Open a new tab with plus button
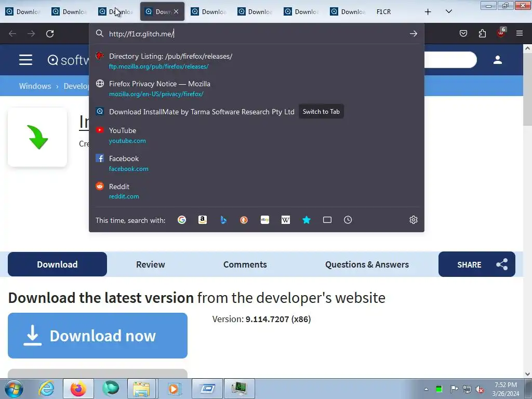Image resolution: width=532 pixels, height=399 pixels. [428, 12]
